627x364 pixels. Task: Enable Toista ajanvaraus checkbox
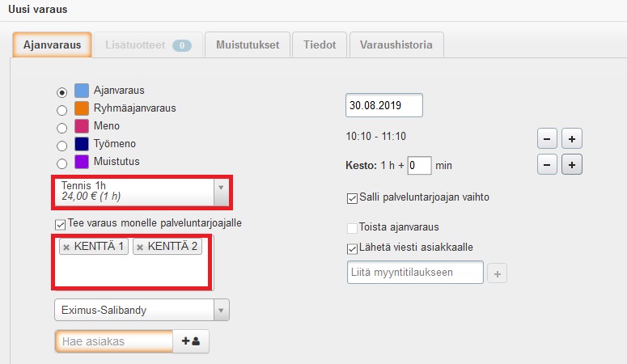352,228
